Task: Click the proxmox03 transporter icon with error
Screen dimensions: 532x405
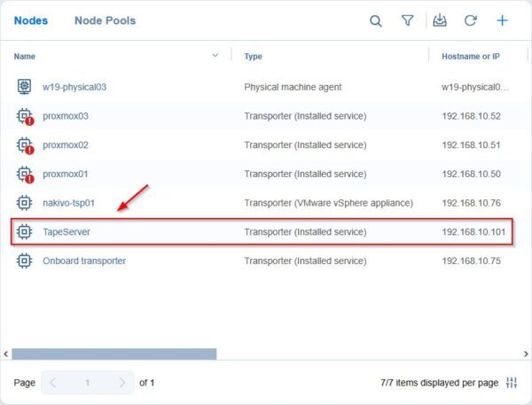Action: [25, 117]
